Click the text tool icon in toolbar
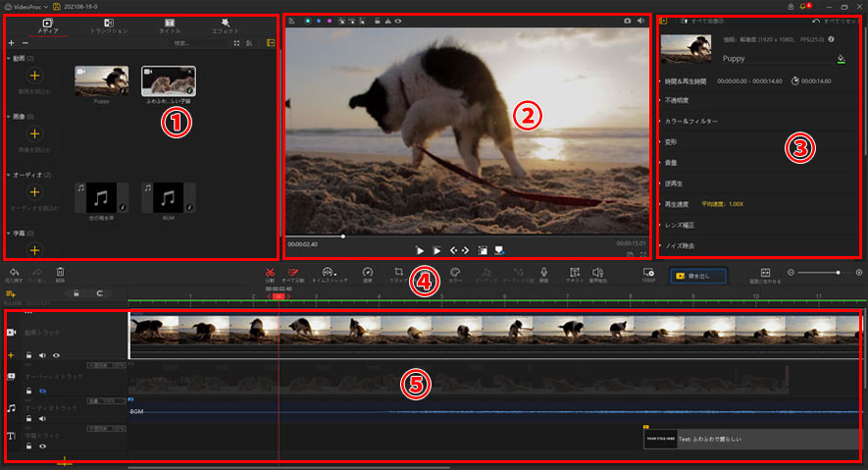The image size is (868, 470). [575, 275]
